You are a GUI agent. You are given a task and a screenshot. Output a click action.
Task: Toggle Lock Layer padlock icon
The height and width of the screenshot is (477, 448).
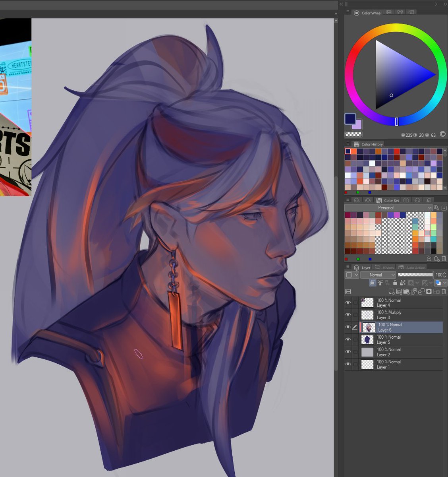pos(395,283)
